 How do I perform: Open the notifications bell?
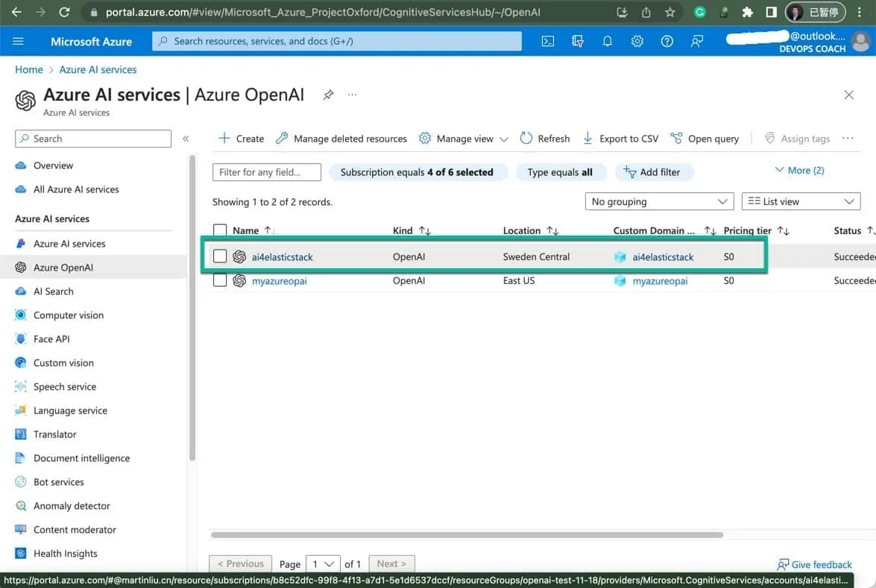coord(607,42)
